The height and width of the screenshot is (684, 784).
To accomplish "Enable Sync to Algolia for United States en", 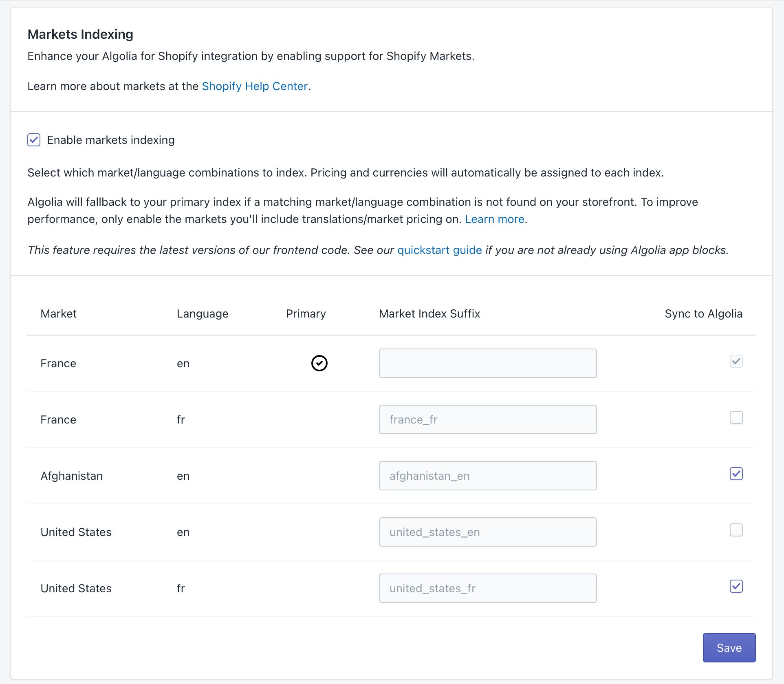I will tap(736, 530).
